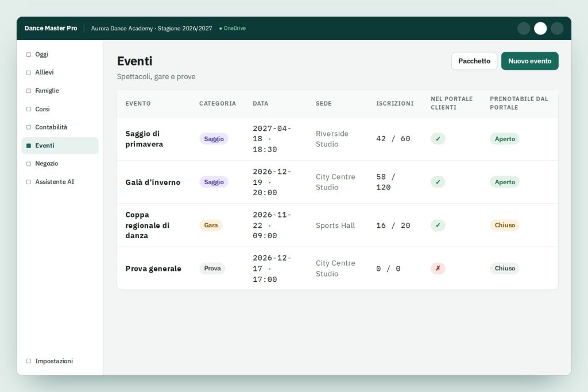588x392 pixels.
Task: Go to Allievi in the sidebar
Action: (60, 72)
